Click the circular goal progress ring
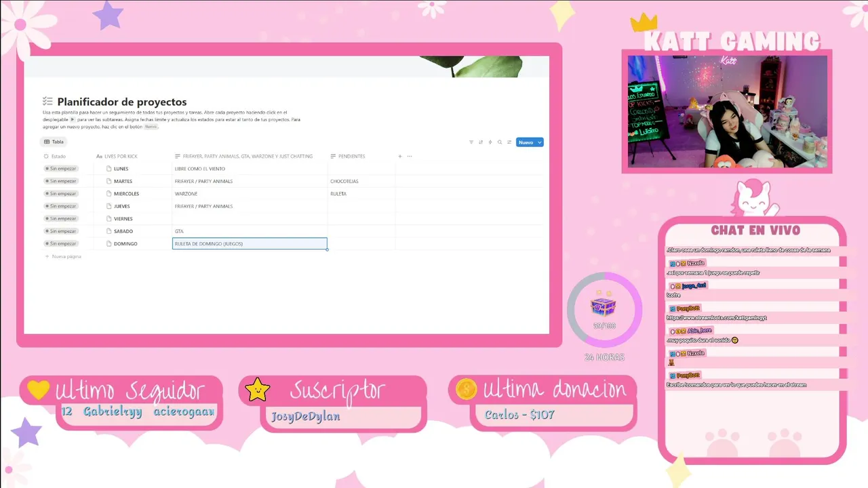This screenshot has width=868, height=488. tap(604, 310)
